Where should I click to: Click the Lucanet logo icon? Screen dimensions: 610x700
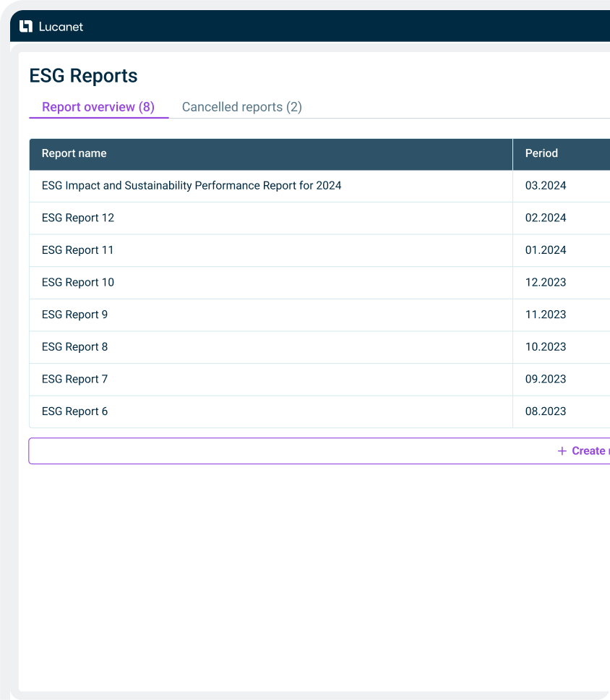(26, 27)
